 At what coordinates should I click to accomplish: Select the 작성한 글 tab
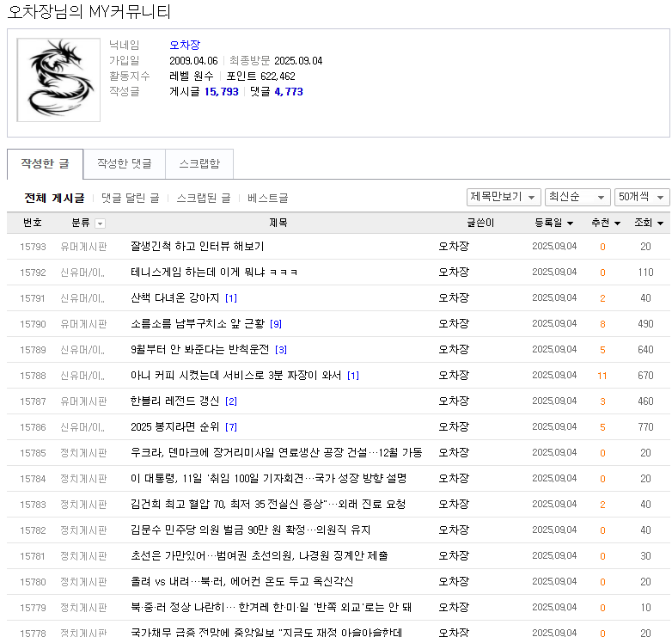point(45,163)
